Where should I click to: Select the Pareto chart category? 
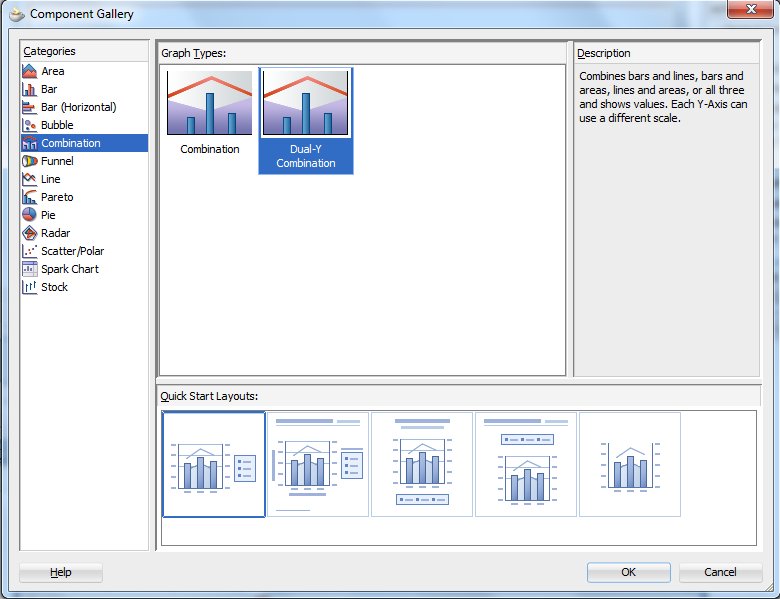click(x=57, y=197)
